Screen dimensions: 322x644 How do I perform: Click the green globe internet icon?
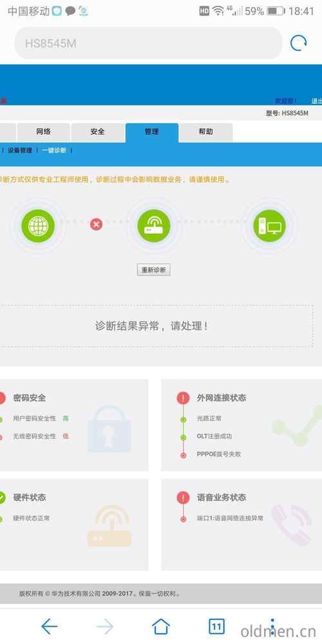point(38,226)
